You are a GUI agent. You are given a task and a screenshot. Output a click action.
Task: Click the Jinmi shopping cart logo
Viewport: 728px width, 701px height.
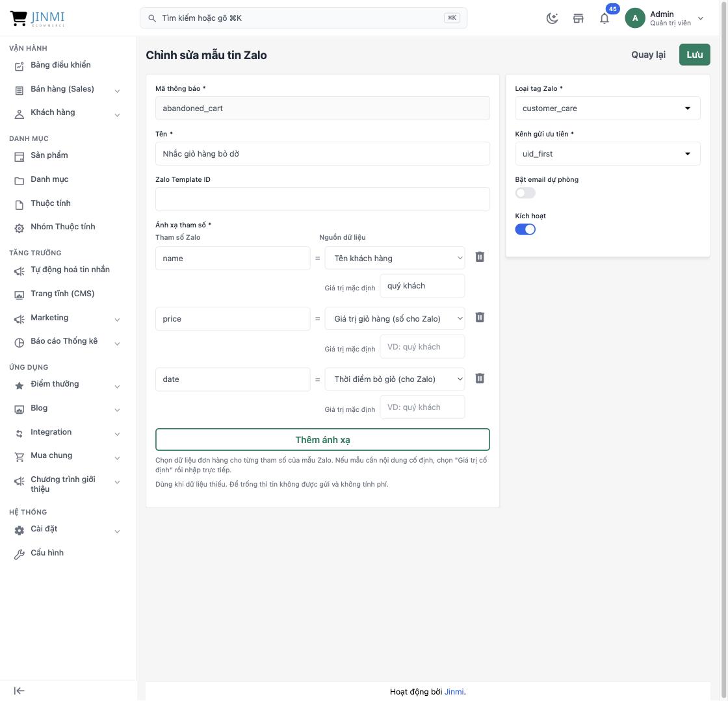pos(37,18)
